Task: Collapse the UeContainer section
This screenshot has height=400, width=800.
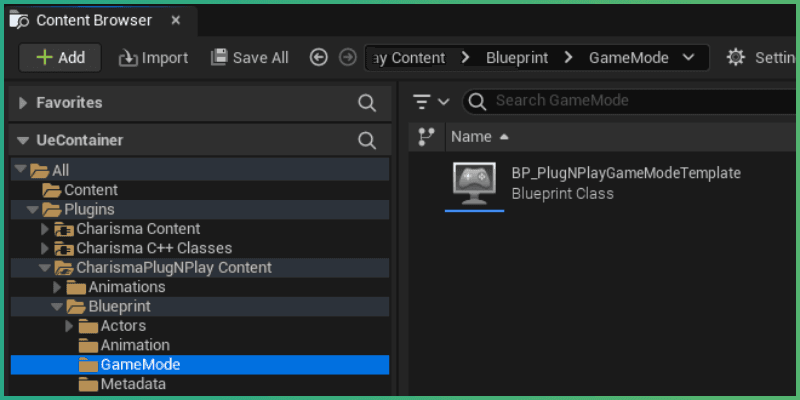Action: click(22, 140)
